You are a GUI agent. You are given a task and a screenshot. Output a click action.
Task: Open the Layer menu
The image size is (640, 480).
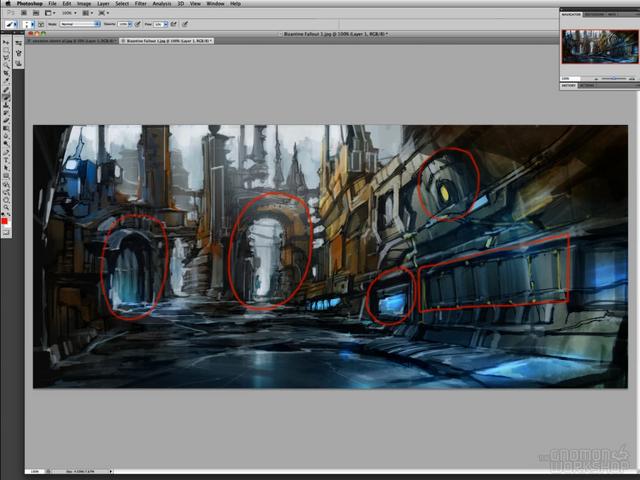click(x=103, y=4)
